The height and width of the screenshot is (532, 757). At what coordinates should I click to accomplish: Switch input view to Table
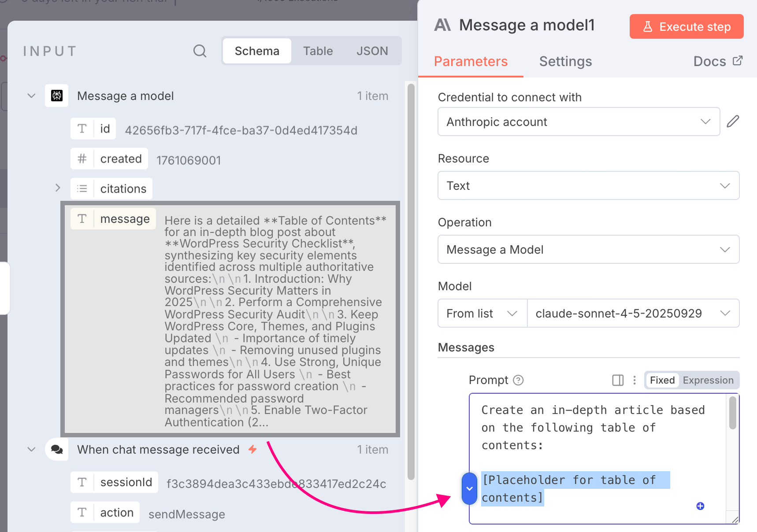click(x=318, y=51)
